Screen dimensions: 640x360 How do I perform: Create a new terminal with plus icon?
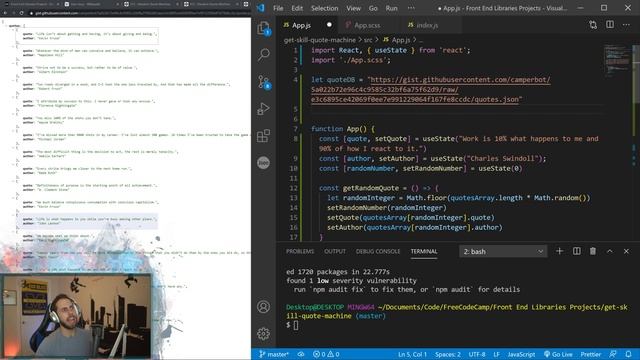point(560,251)
